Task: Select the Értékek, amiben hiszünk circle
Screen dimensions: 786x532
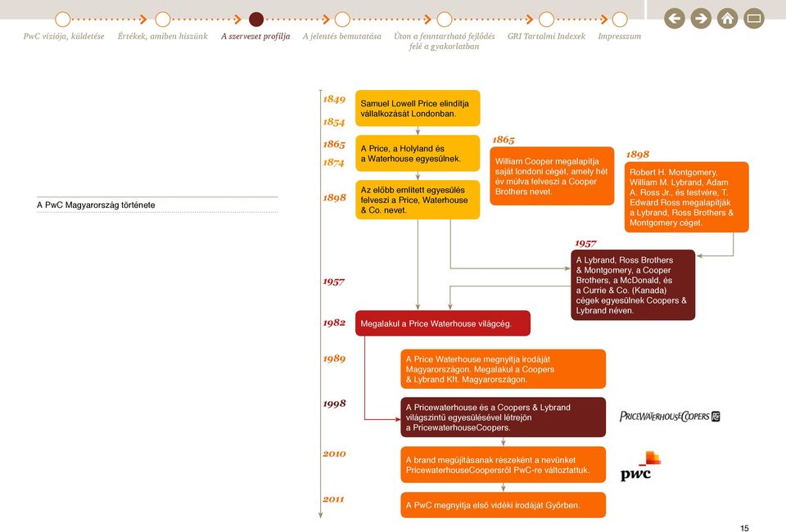Action: pos(162,20)
